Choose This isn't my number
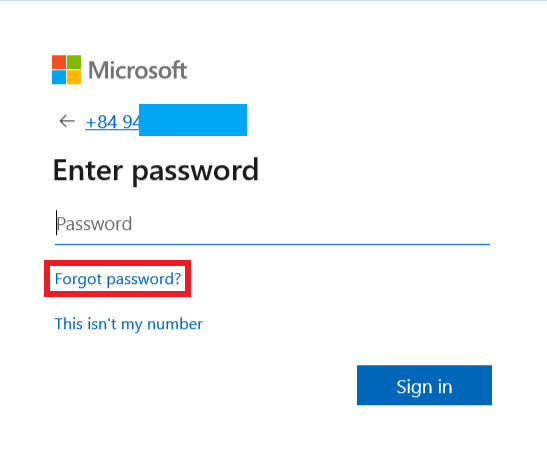This screenshot has width=547, height=458. (129, 324)
